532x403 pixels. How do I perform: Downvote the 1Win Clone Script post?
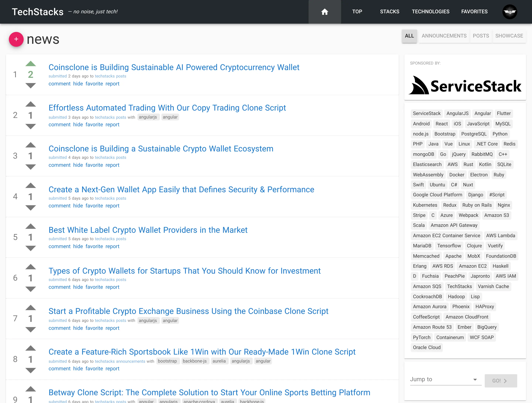pyautogui.click(x=30, y=370)
